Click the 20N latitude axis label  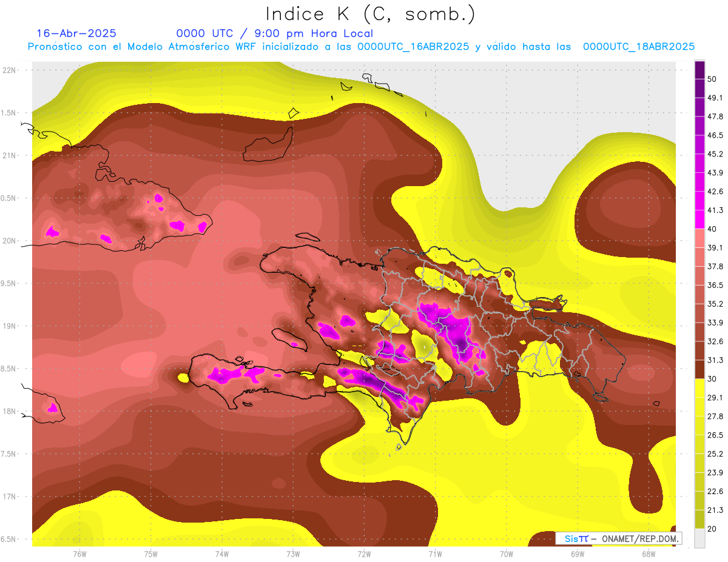click(x=9, y=241)
